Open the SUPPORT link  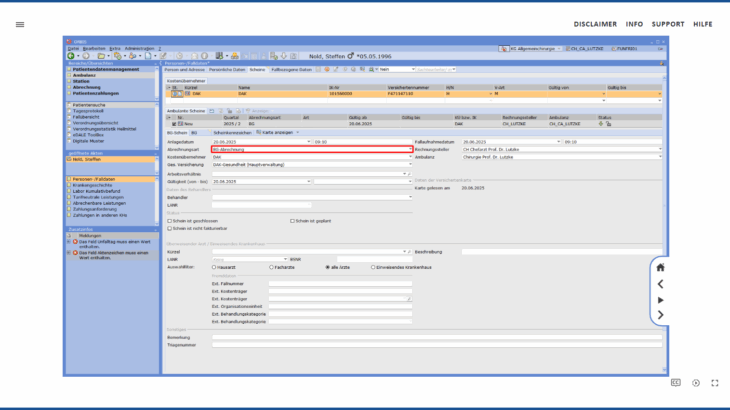668,24
